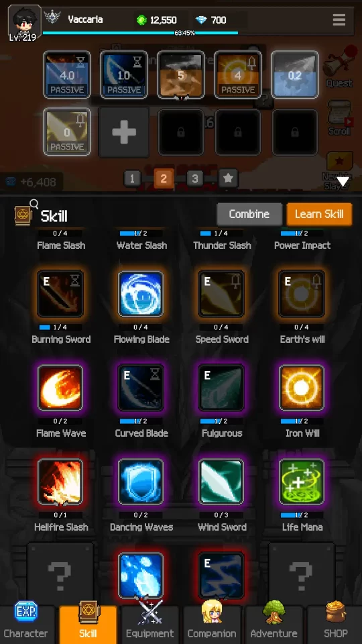Select the Wind Sword skill icon
This screenshot has height=644, width=362.
[221, 482]
